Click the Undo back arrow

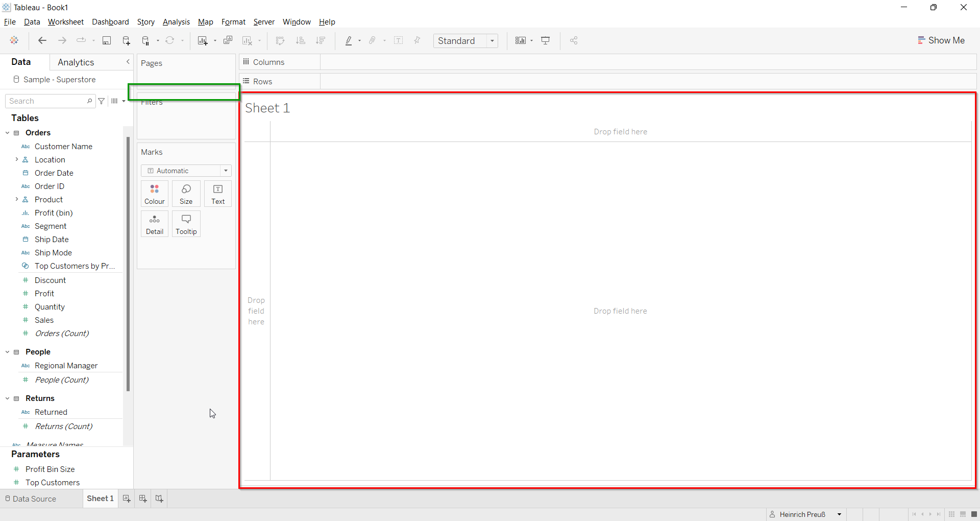pyautogui.click(x=42, y=40)
